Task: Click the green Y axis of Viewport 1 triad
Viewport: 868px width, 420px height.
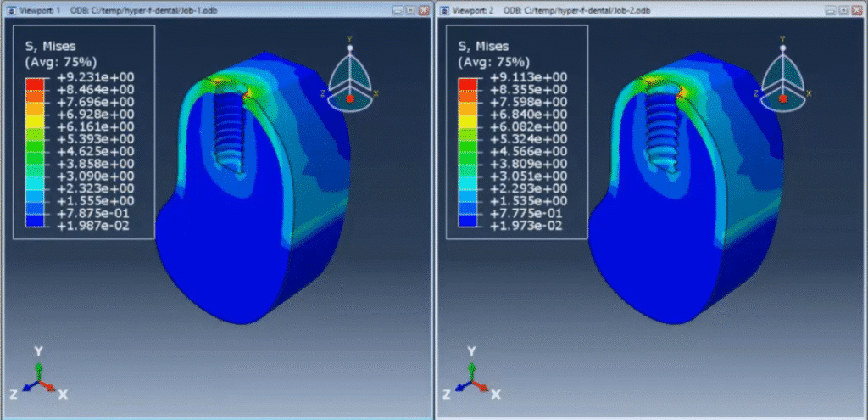Action: 38,372
